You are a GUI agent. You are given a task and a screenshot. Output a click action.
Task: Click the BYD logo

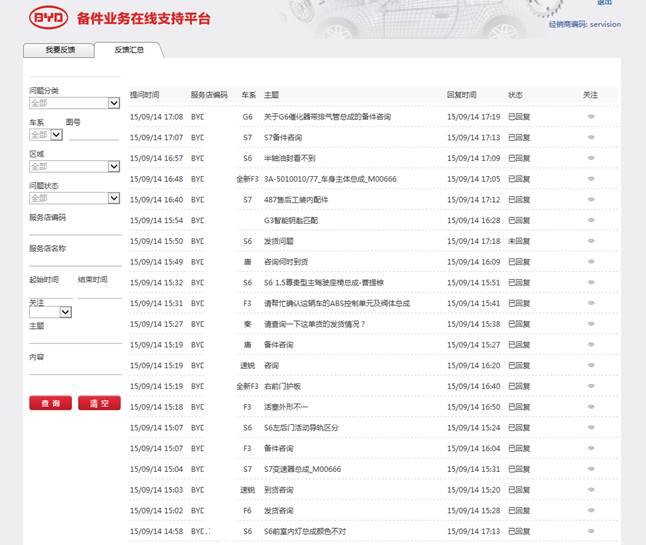point(50,17)
